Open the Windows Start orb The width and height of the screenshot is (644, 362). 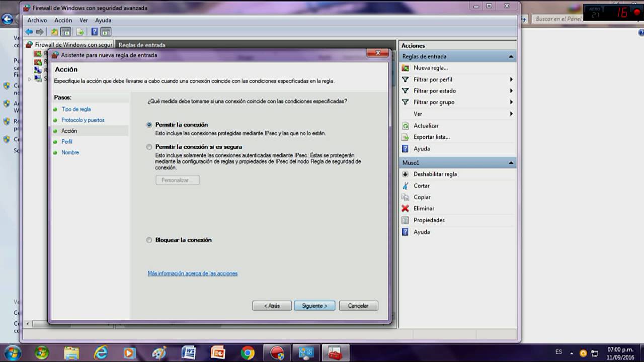click(x=12, y=352)
